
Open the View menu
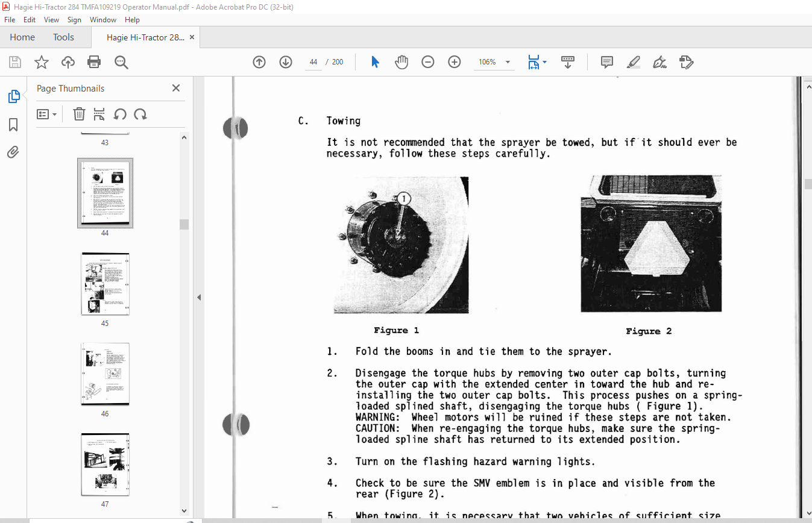click(x=51, y=20)
